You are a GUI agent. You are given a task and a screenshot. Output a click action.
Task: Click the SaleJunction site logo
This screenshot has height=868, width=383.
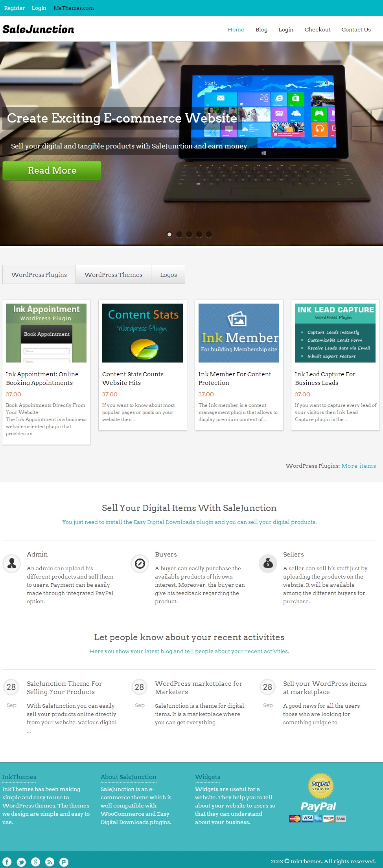coord(38,29)
